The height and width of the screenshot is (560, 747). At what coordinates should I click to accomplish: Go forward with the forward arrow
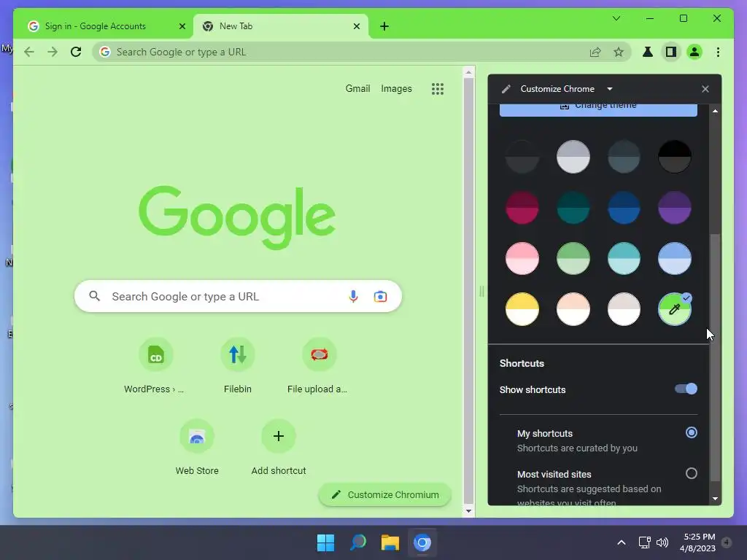[53, 52]
